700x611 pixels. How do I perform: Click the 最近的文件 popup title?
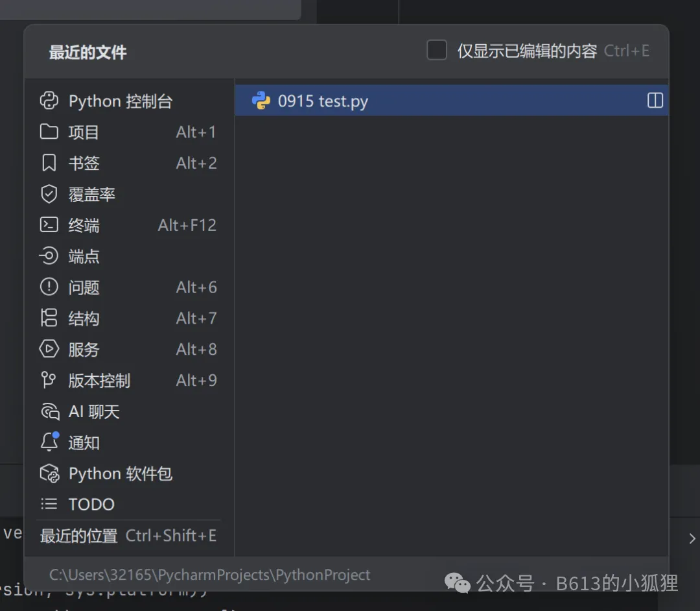click(88, 52)
